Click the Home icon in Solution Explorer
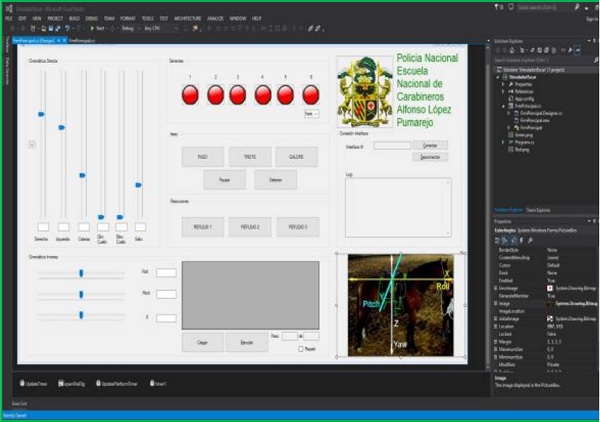Image resolution: width=600 pixels, height=422 pixels. (x=510, y=51)
